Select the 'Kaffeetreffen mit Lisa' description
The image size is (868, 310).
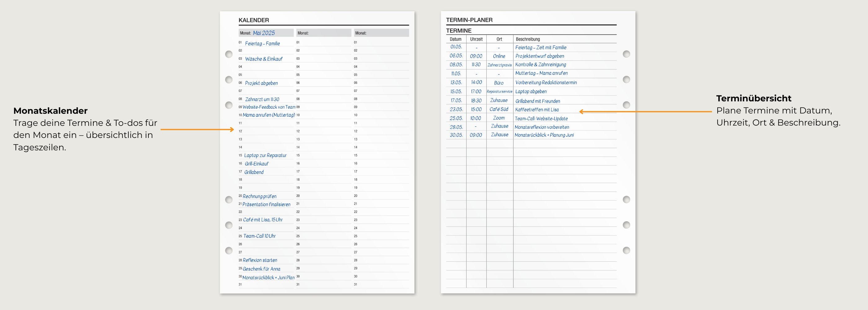pos(537,110)
